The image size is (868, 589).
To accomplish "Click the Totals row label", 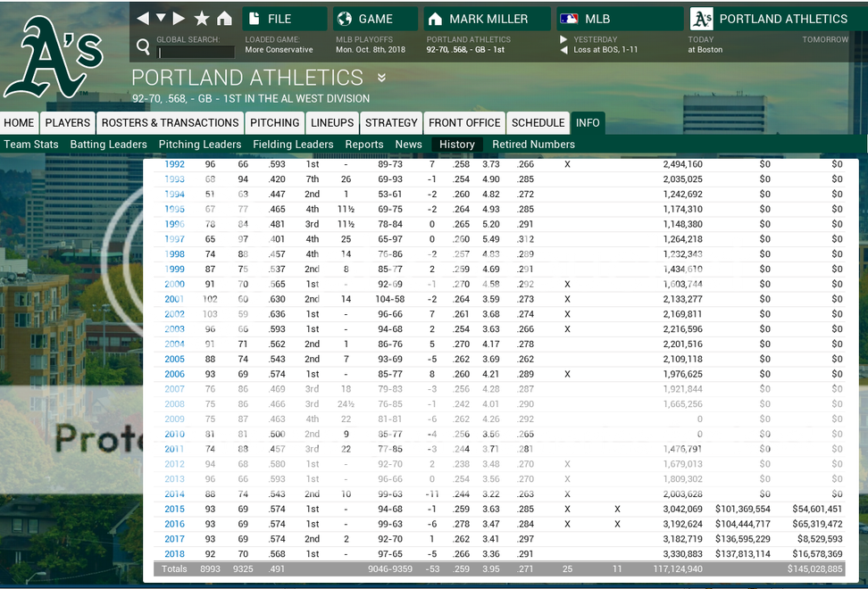I will point(174,568).
